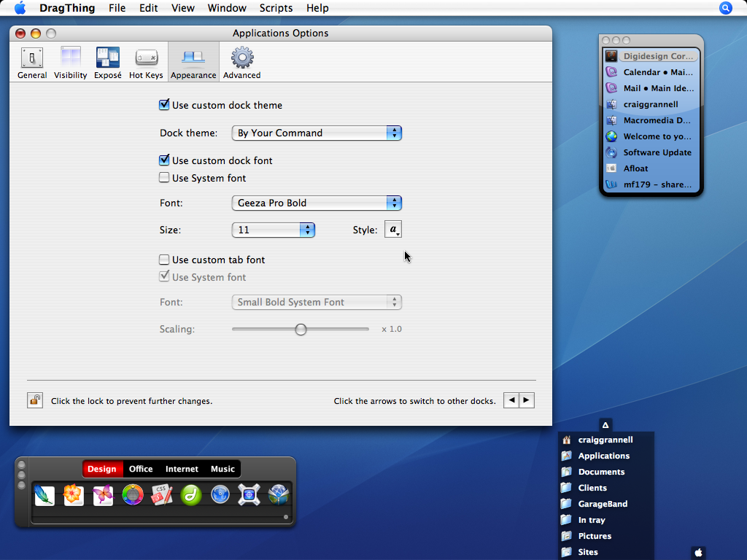The image size is (747, 560).
Task: Open the Sites folder in folder dock
Action: 606,552
